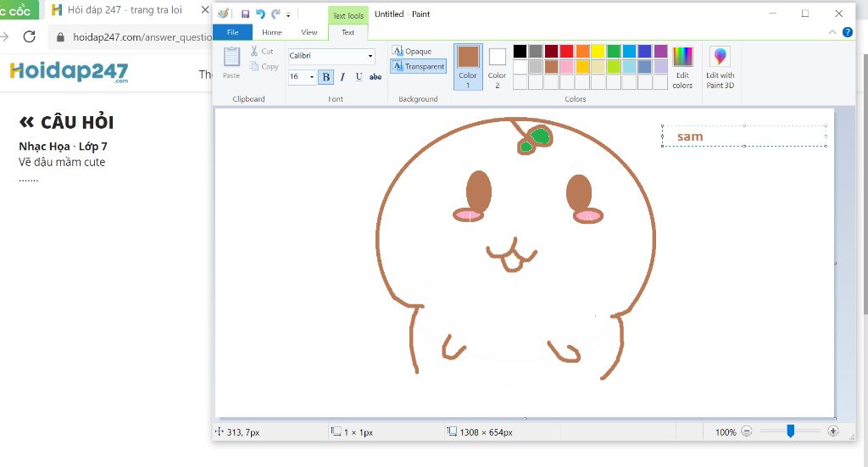Viewport: 868px width, 467px height.
Task: Click the Lớp 7 grade link
Action: [93, 146]
